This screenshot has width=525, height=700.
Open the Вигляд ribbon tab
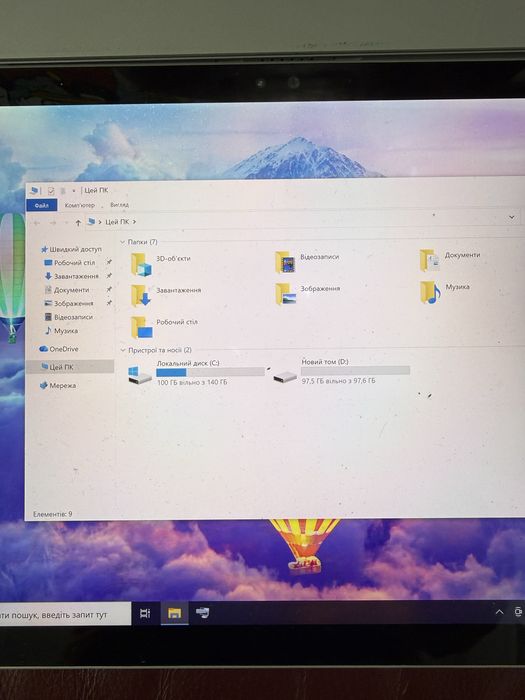click(119, 204)
